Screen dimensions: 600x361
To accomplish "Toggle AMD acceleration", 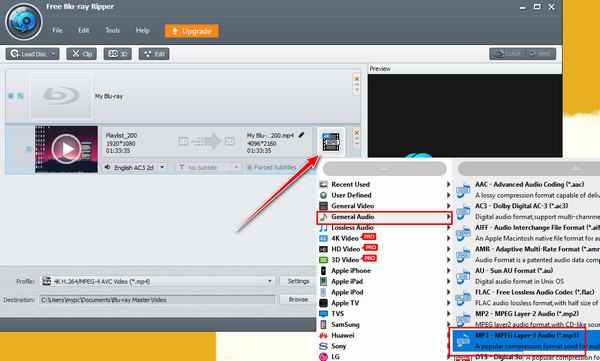I will click(541, 54).
